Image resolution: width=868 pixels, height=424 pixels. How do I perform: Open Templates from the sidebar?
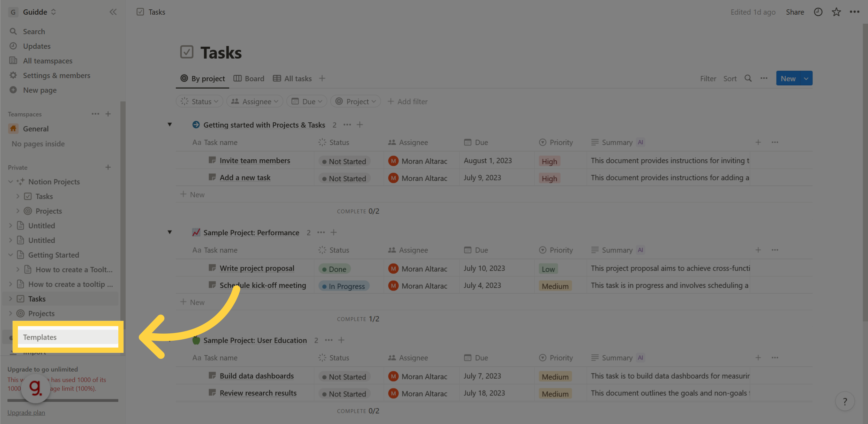(40, 337)
